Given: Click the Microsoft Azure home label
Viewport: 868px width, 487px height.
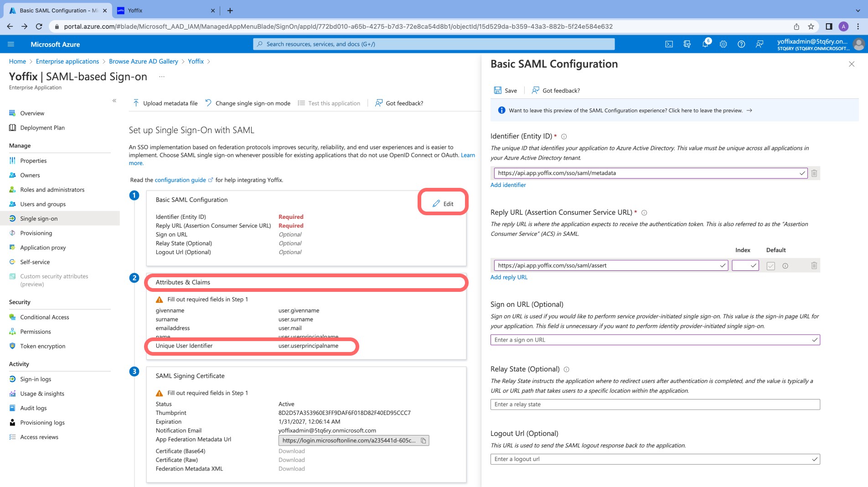Looking at the screenshot, I should 55,44.
